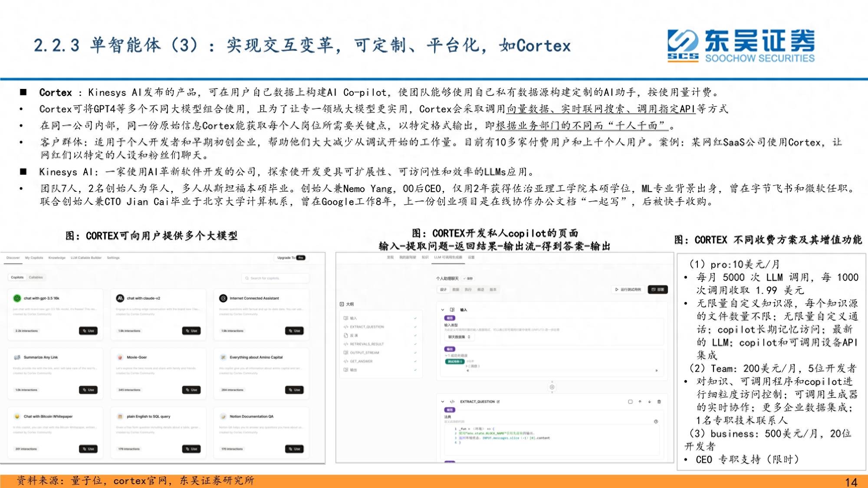Viewport: 868px width, 488px height.
Task: Click the move-up arrow on EXTRACT_QUESTION block
Action: click(640, 402)
